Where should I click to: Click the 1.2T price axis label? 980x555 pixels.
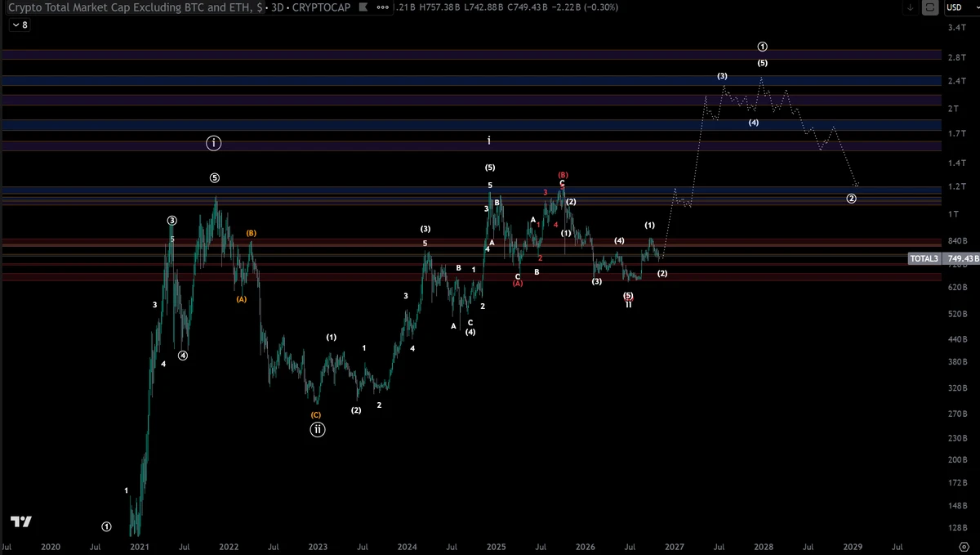tap(957, 187)
